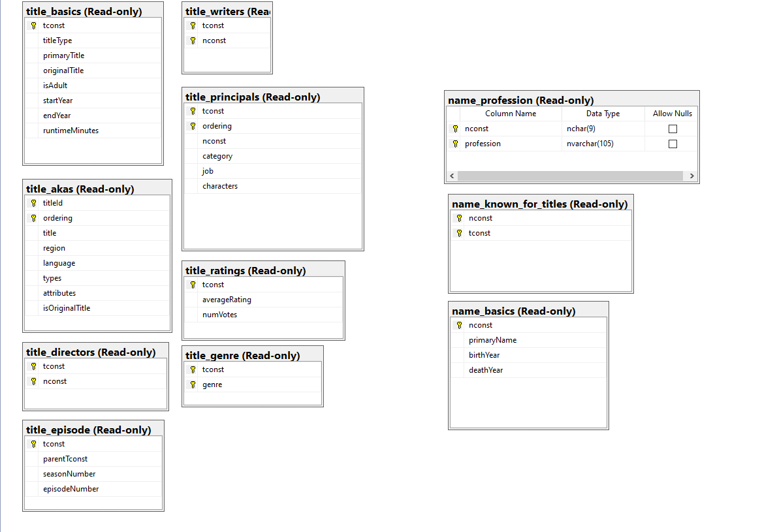Click the key icon beside tconst in title_basics
The height and width of the screenshot is (532, 777).
34,25
